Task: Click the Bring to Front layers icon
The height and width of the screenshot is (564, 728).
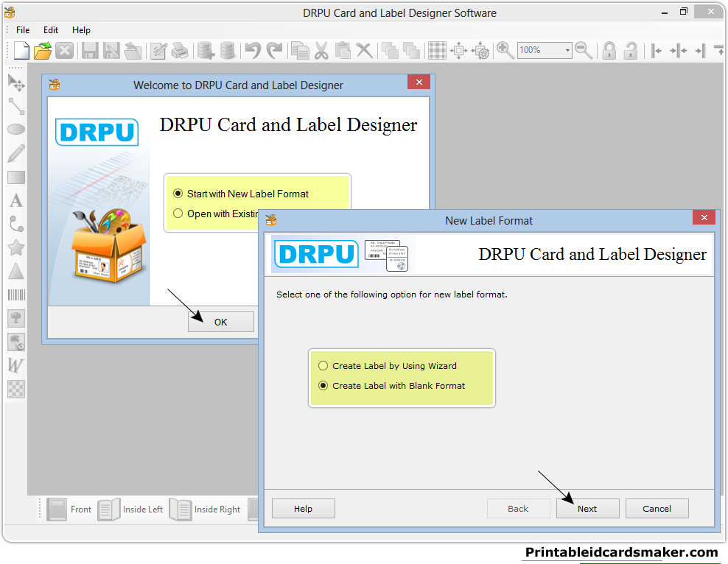Action: [390, 50]
